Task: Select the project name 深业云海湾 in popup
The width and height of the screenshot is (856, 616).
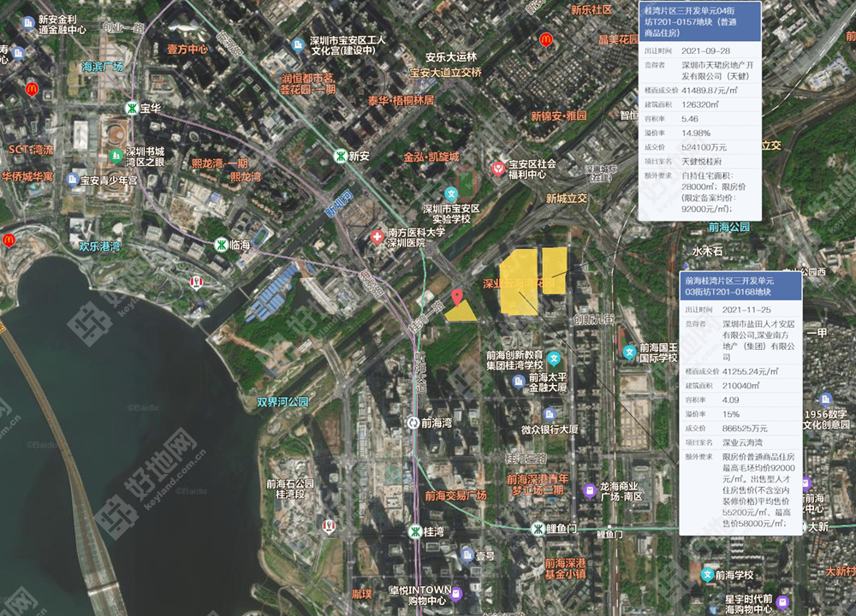Action: pos(742,442)
